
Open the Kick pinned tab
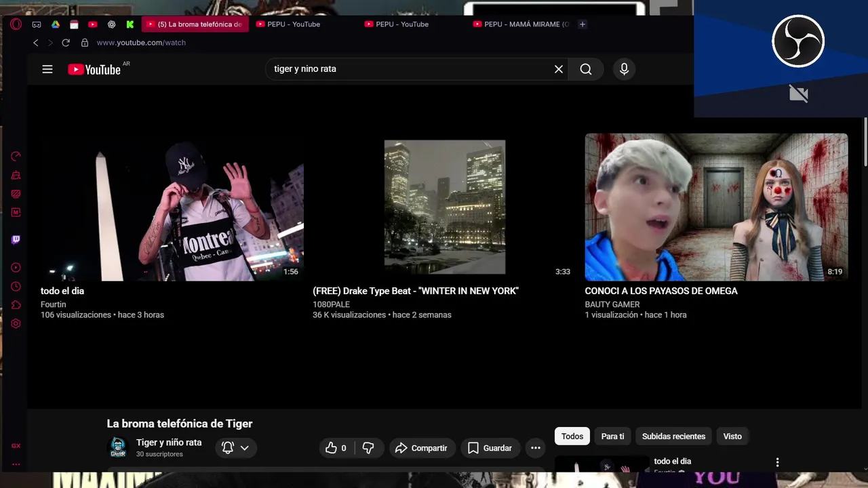click(130, 24)
